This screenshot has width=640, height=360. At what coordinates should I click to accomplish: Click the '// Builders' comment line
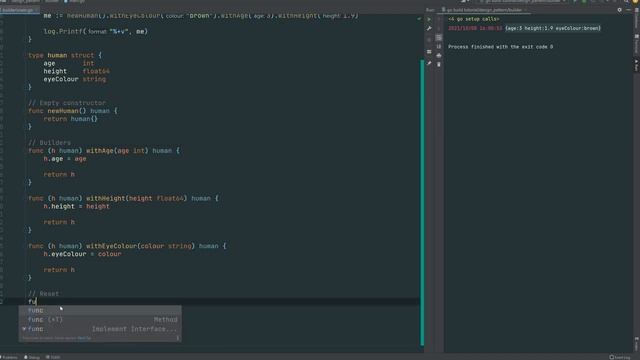49,143
